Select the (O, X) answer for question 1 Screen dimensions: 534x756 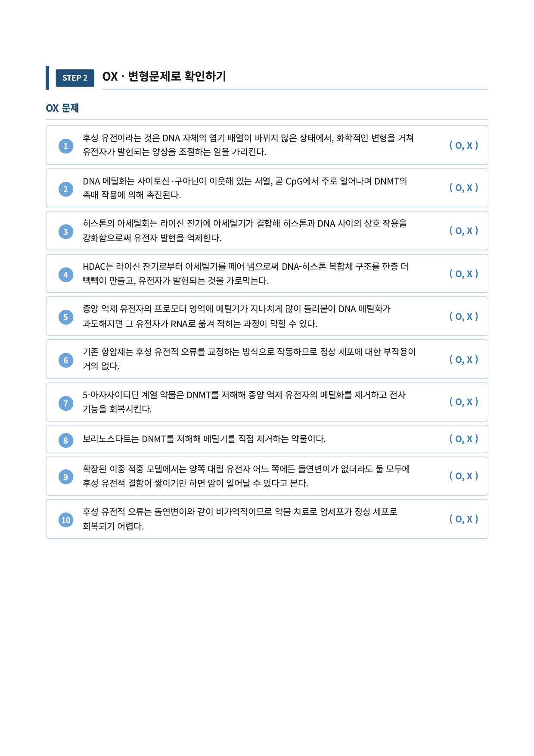[x=464, y=145]
